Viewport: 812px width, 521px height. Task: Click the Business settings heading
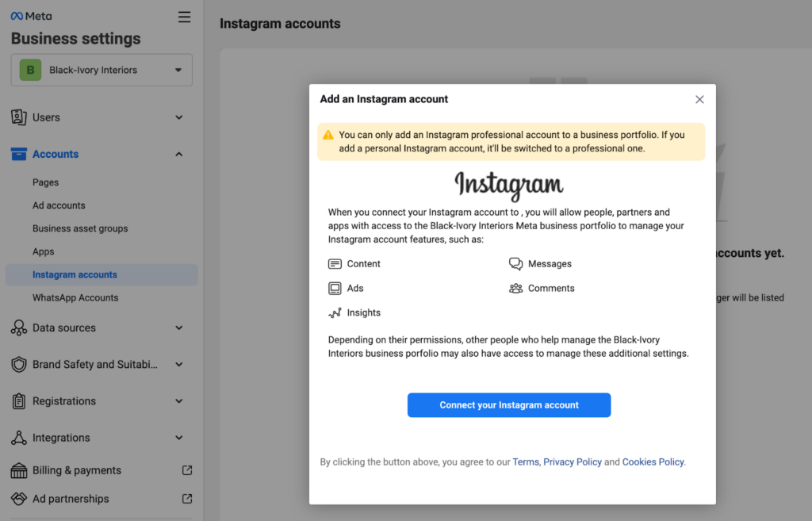point(75,39)
